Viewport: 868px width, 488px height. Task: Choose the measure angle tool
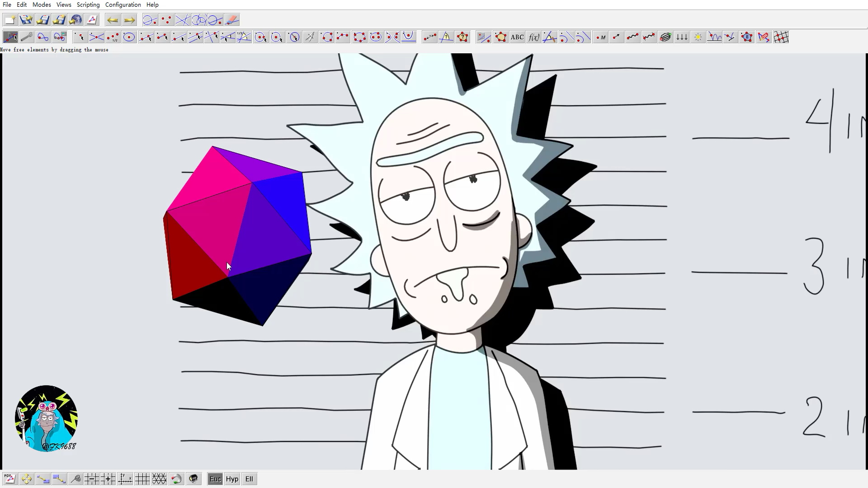(x=446, y=37)
